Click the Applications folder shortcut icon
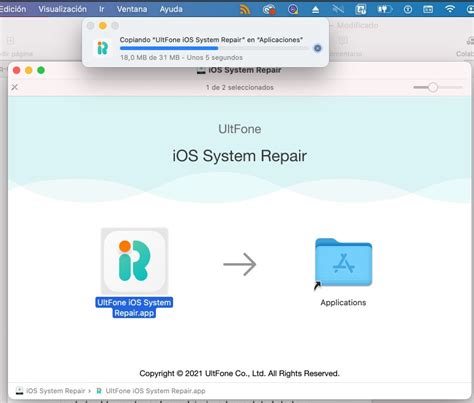The width and height of the screenshot is (474, 403). pyautogui.click(x=343, y=263)
